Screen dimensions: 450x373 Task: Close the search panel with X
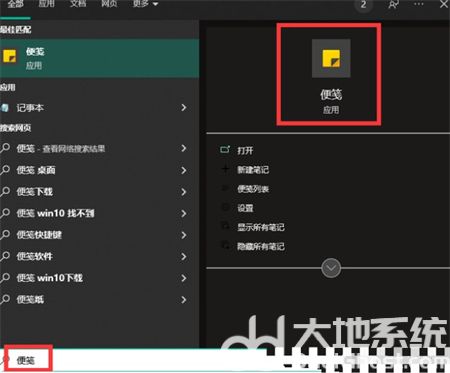[x=444, y=4]
